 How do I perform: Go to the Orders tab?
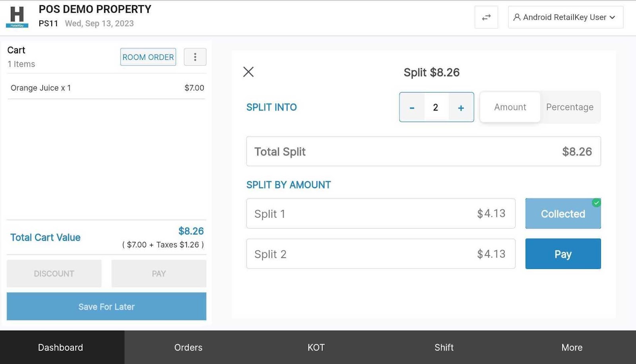pyautogui.click(x=188, y=347)
